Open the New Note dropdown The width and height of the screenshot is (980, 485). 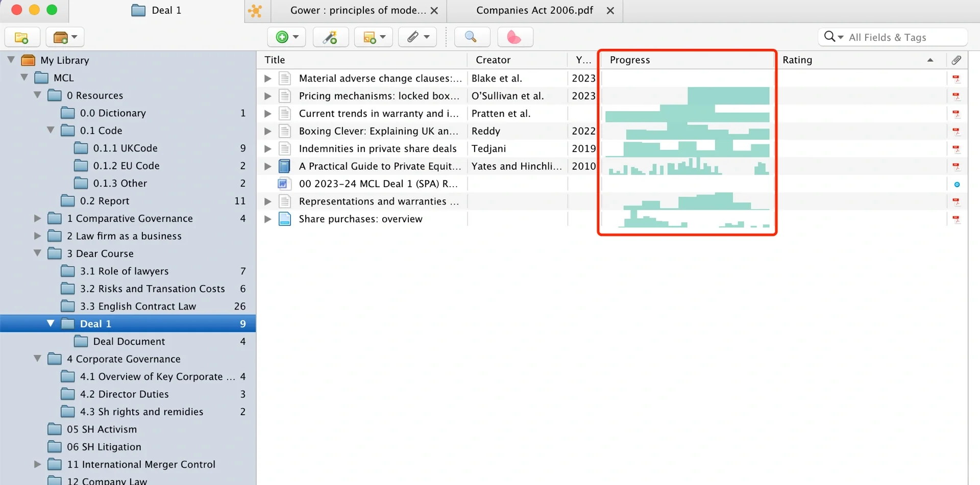coord(374,37)
